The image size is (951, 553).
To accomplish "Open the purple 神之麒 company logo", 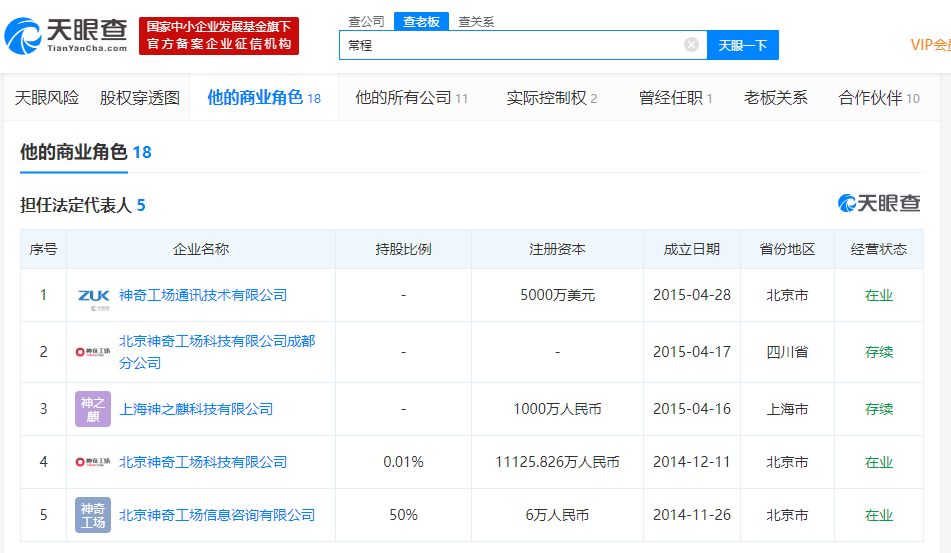I will pos(93,409).
